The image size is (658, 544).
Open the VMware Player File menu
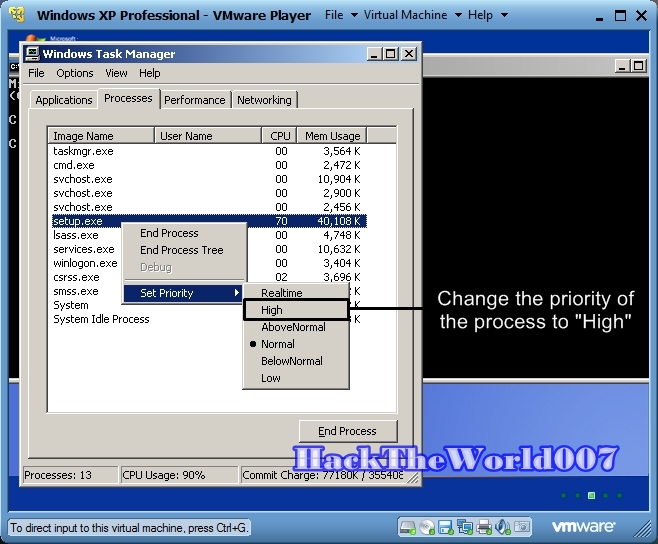tap(341, 15)
